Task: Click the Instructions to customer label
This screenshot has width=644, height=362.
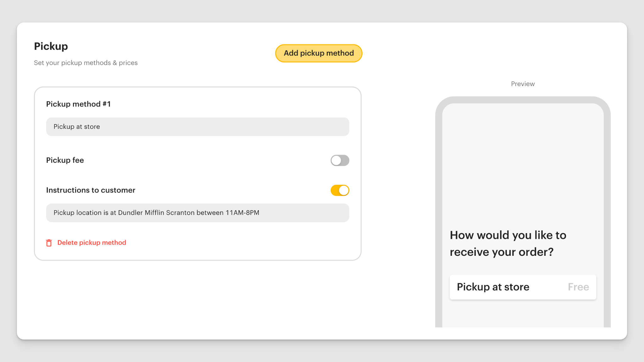Action: [91, 190]
